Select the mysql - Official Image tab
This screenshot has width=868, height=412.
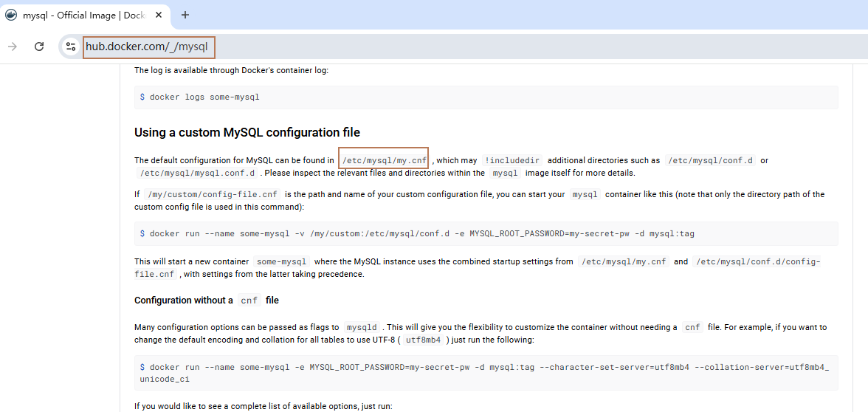tap(85, 15)
